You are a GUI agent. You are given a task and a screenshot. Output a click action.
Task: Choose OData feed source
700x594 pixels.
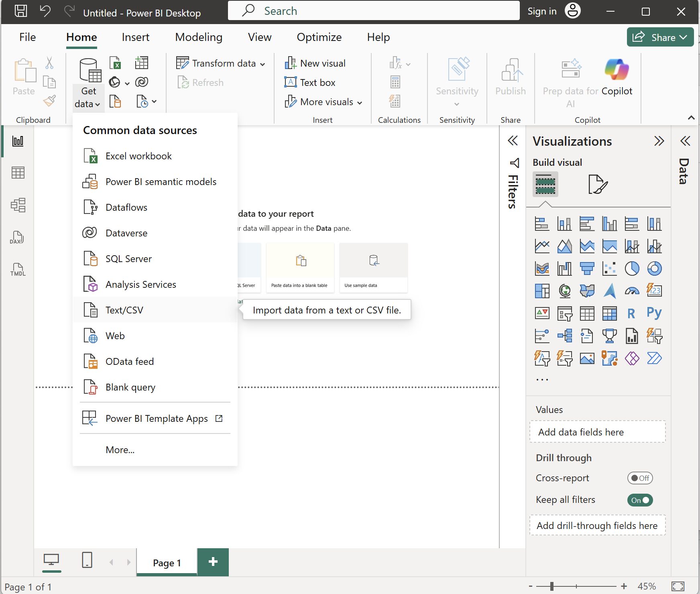(155, 361)
